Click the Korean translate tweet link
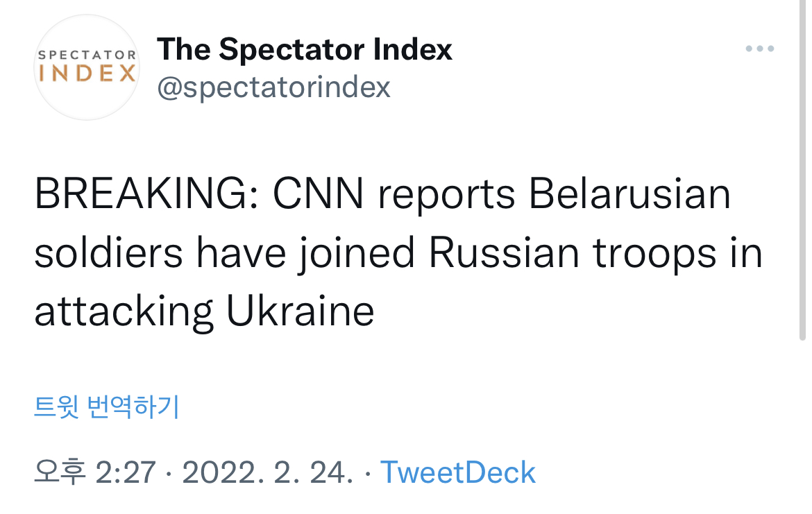812x514 pixels. point(107,406)
